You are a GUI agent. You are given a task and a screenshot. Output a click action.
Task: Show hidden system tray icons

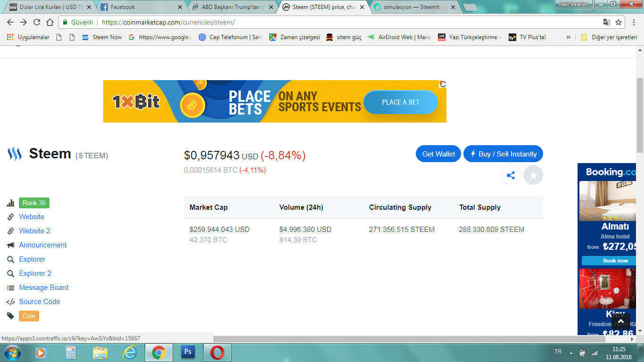(571, 353)
